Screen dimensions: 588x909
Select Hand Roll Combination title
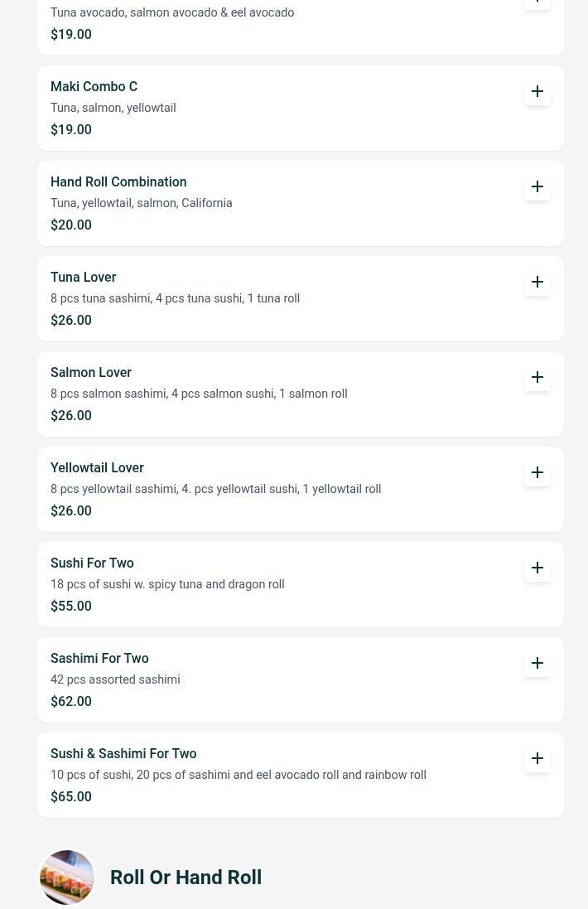coord(118,181)
